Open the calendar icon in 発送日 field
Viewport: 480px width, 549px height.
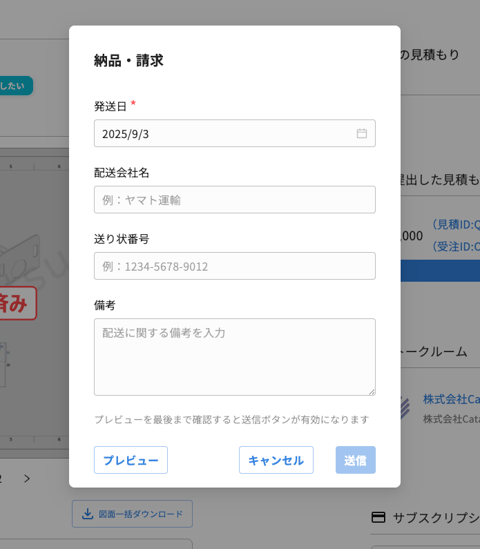click(x=362, y=133)
